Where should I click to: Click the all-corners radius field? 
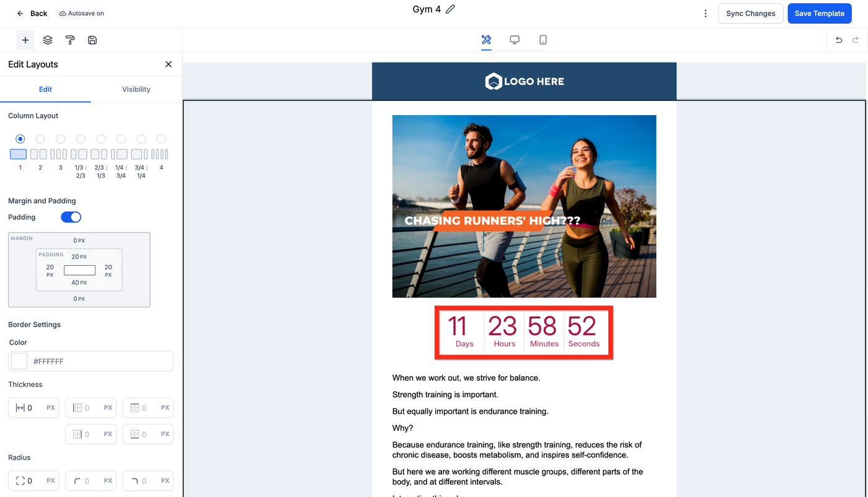pos(33,481)
